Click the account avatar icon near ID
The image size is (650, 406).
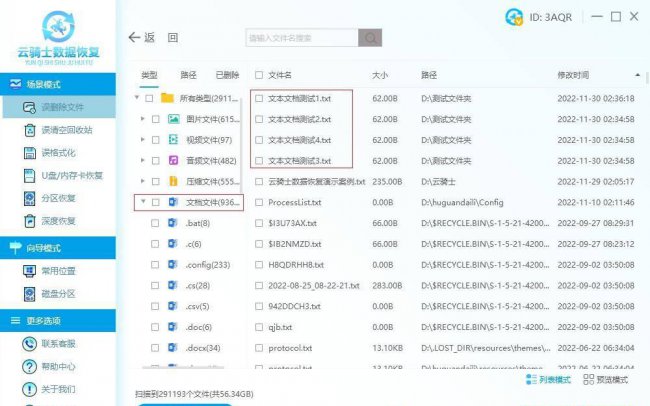pyautogui.click(x=514, y=17)
